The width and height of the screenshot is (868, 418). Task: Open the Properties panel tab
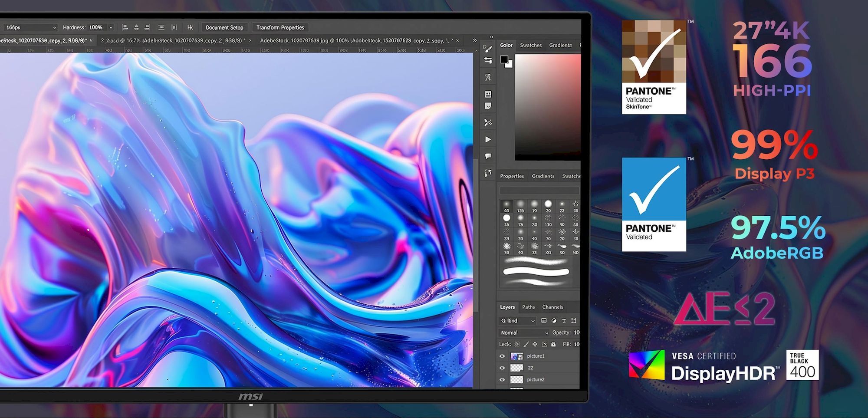(512, 176)
